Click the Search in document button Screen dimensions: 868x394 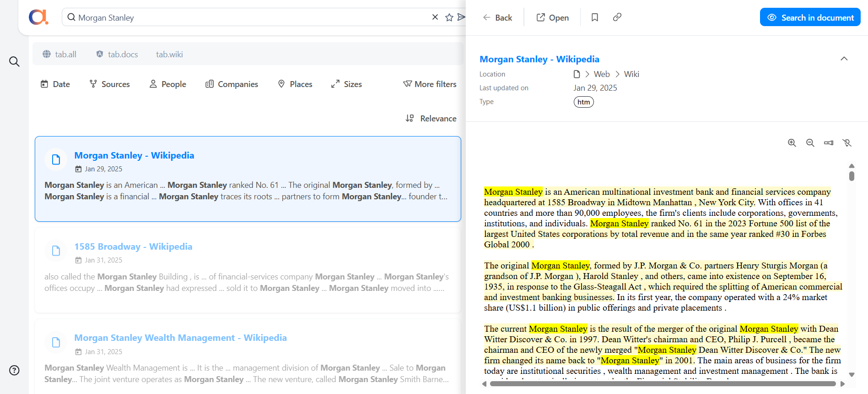(x=810, y=17)
